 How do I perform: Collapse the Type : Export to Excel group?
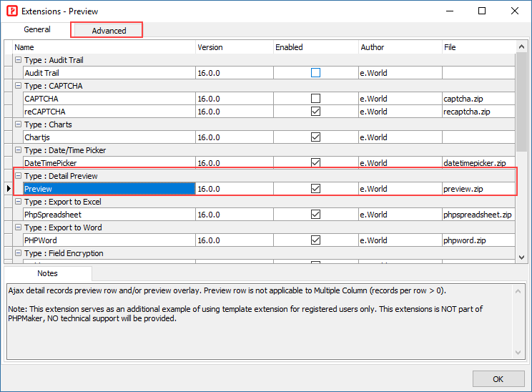19,202
